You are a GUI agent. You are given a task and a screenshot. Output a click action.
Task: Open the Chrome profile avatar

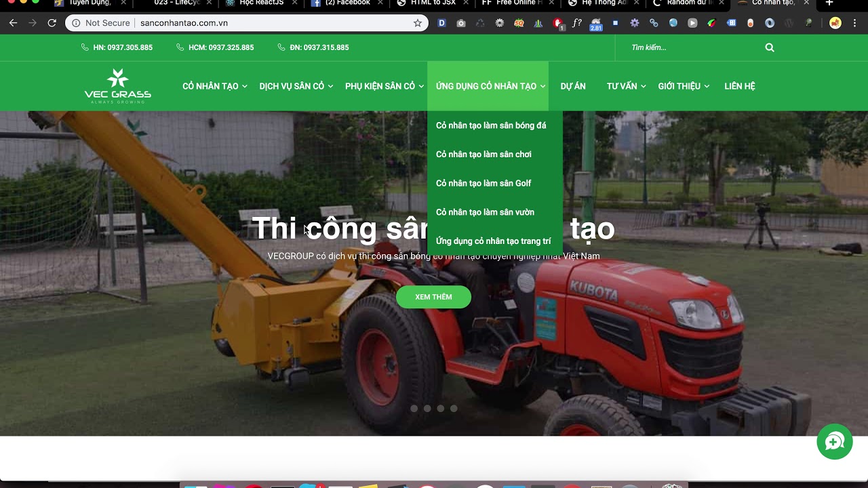pyautogui.click(x=835, y=23)
